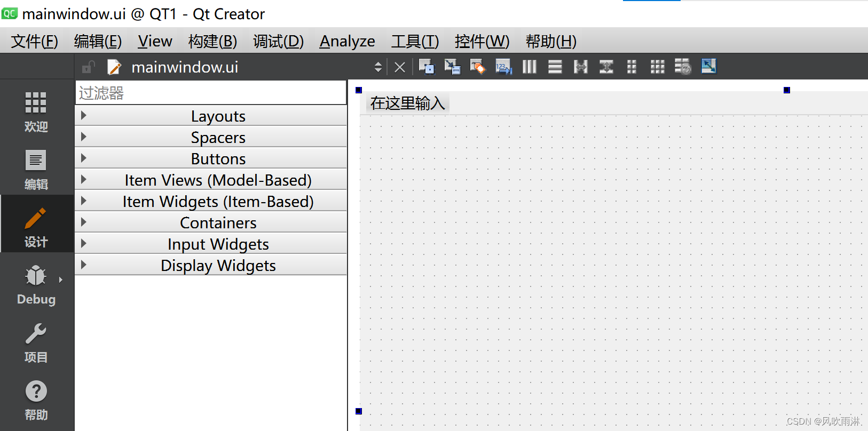Image resolution: width=868 pixels, height=431 pixels.
Task: Apply Lay Out Vertically in Splitter
Action: point(606,67)
